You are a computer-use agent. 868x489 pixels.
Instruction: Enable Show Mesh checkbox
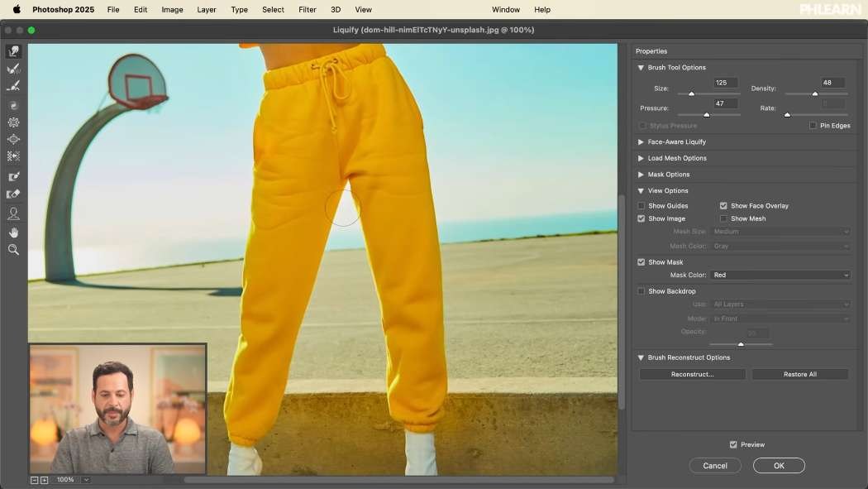pyautogui.click(x=723, y=218)
